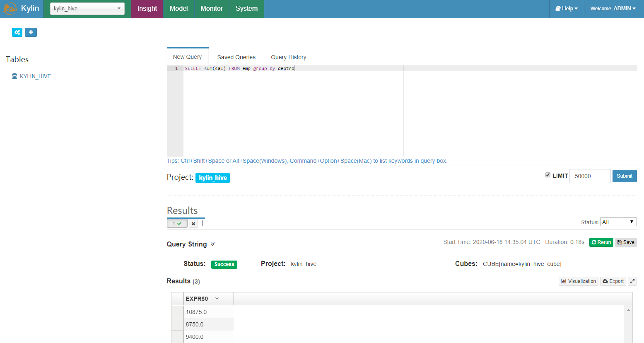Image resolution: width=644 pixels, height=343 pixels.
Task: Go to the Monitor tab
Action: tap(212, 9)
